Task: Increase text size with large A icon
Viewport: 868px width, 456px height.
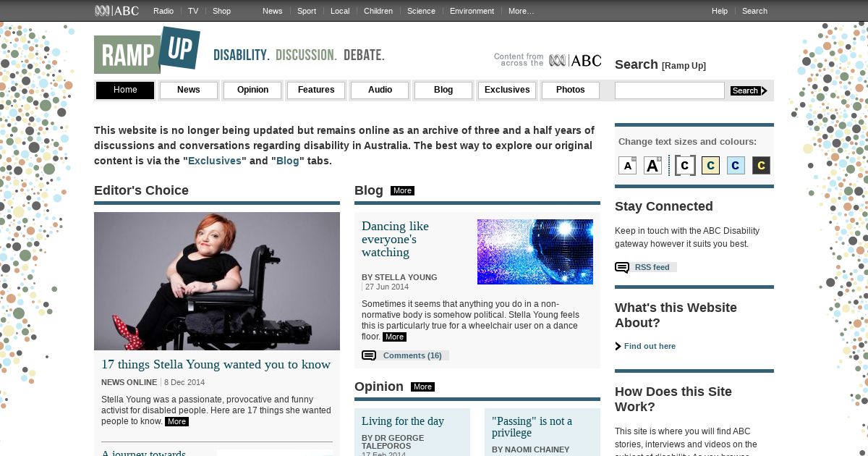Action: coord(652,166)
